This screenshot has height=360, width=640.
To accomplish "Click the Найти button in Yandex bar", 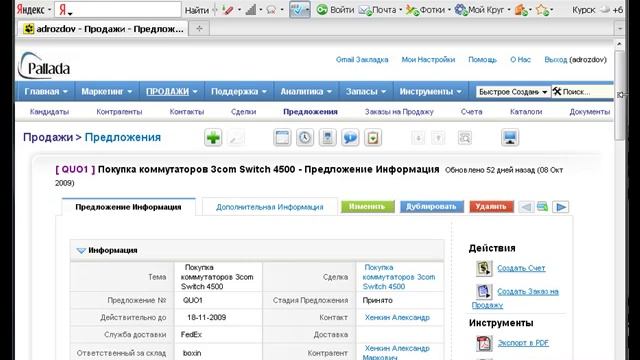I will pyautogui.click(x=196, y=10).
